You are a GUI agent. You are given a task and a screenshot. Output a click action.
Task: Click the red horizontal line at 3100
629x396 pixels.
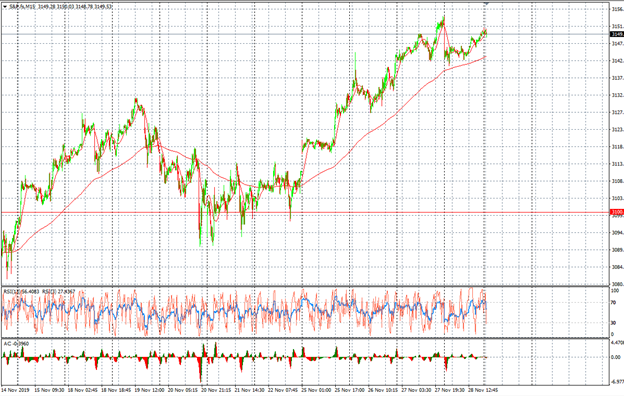[305, 212]
